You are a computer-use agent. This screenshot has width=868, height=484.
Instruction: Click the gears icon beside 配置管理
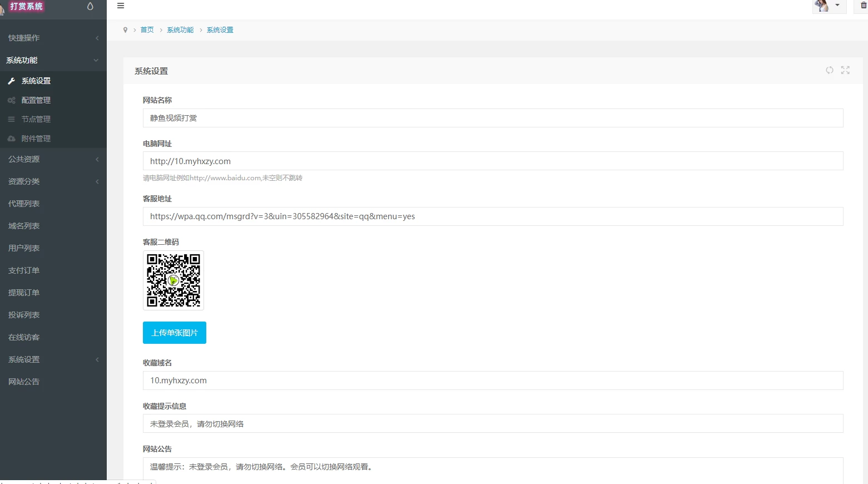pyautogui.click(x=11, y=101)
